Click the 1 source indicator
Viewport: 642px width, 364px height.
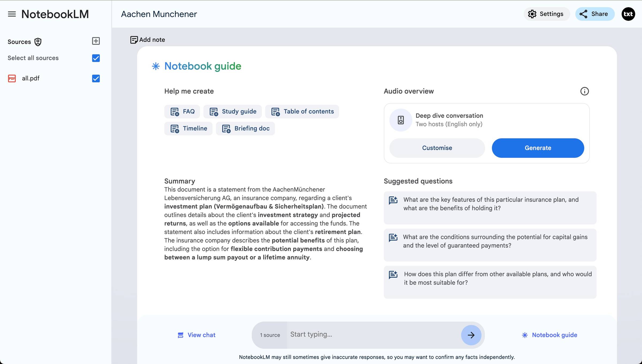point(270,335)
